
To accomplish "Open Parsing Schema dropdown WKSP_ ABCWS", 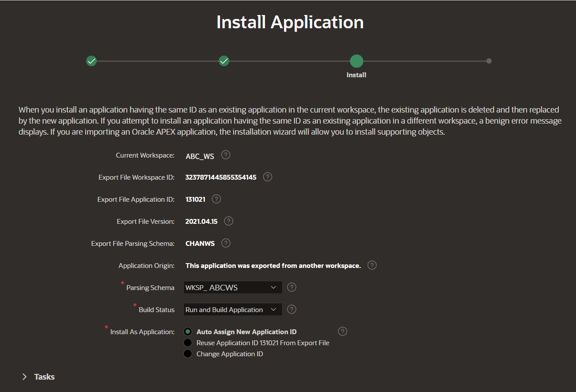I will coord(233,287).
